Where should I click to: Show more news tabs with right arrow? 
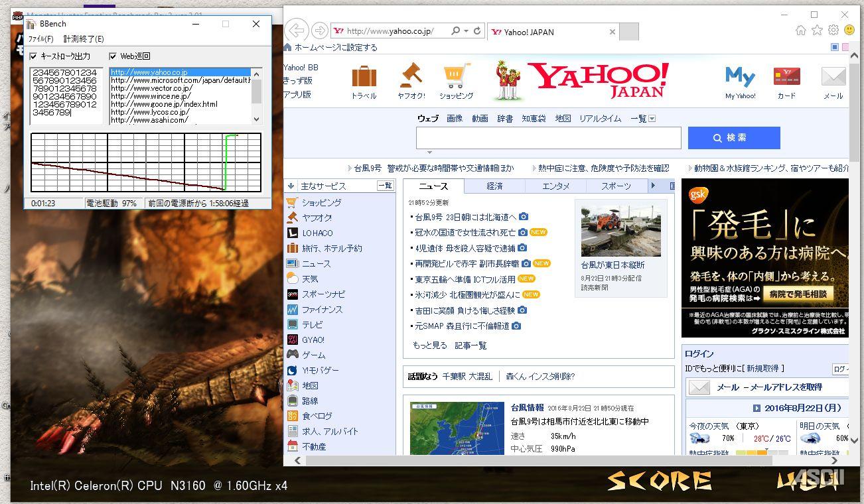[x=653, y=186]
